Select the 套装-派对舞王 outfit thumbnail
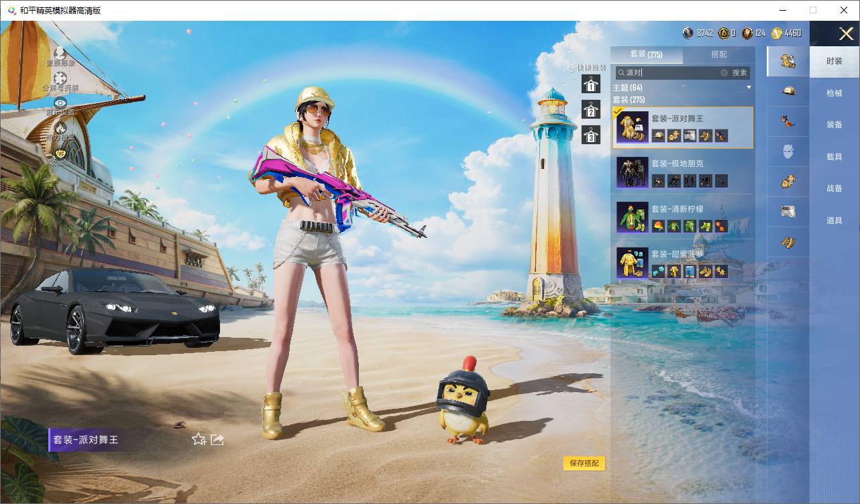Image resolution: width=860 pixels, height=504 pixels. click(632, 127)
